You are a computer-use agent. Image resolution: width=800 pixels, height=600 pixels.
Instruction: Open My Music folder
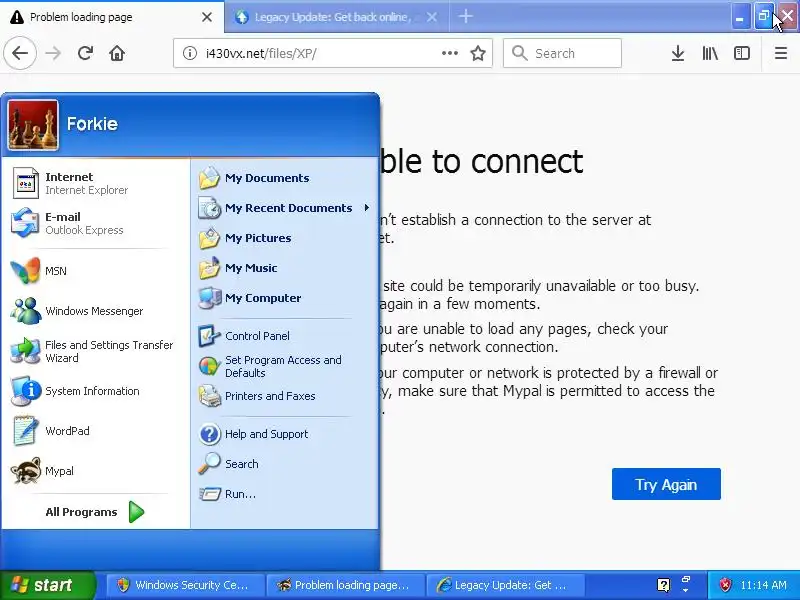[x=285, y=268]
